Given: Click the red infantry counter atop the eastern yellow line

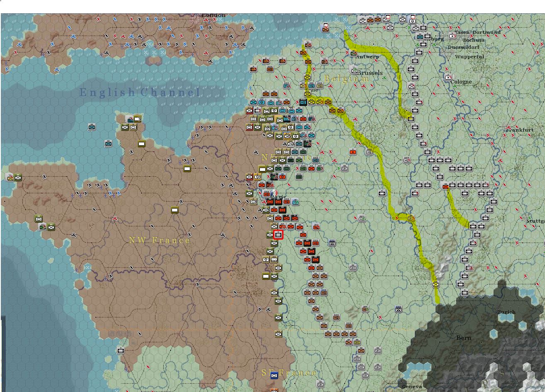Looking at the screenshot, I should tap(446, 187).
